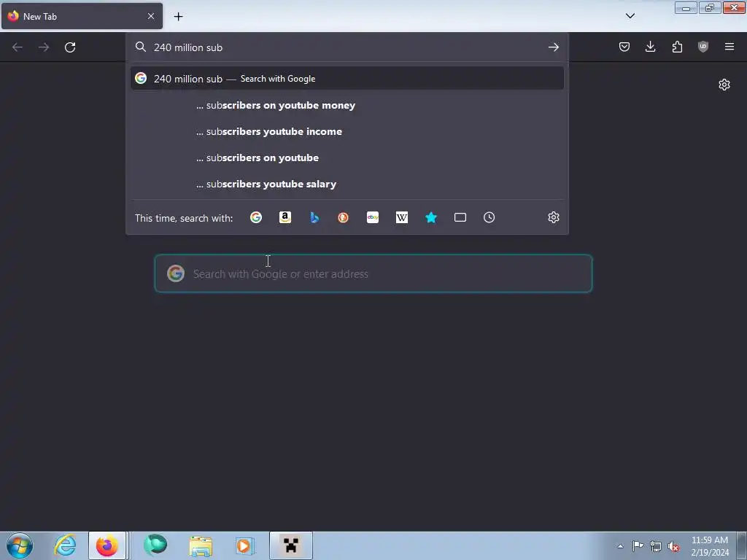Save to Pocket icon
The image size is (747, 560).
coord(624,47)
